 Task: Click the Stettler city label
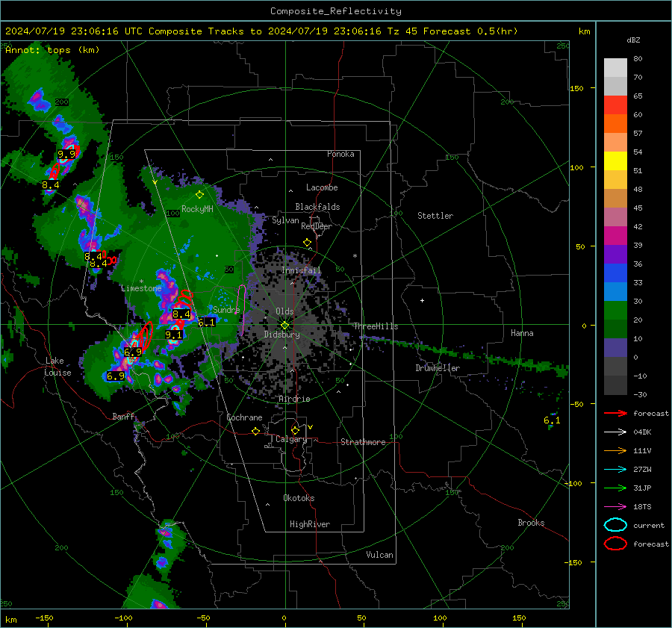[435, 216]
